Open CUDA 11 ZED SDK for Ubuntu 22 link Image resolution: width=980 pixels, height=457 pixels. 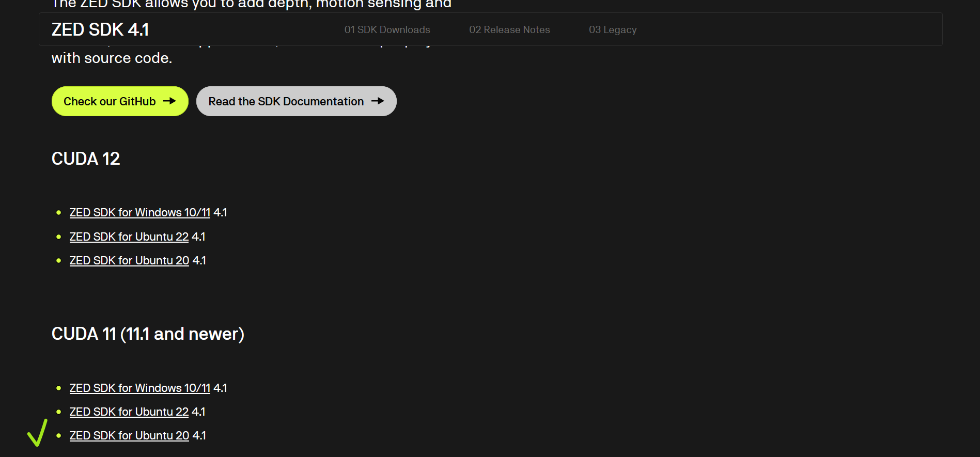129,412
